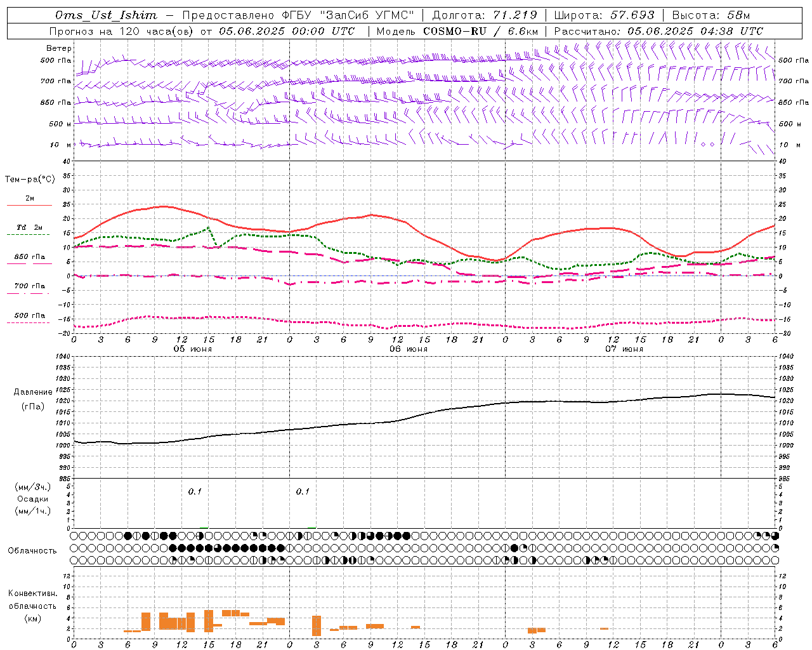Click the forecast start 05.06.2025 00:00 UTC
This screenshot has width=812, height=650.
(287, 31)
